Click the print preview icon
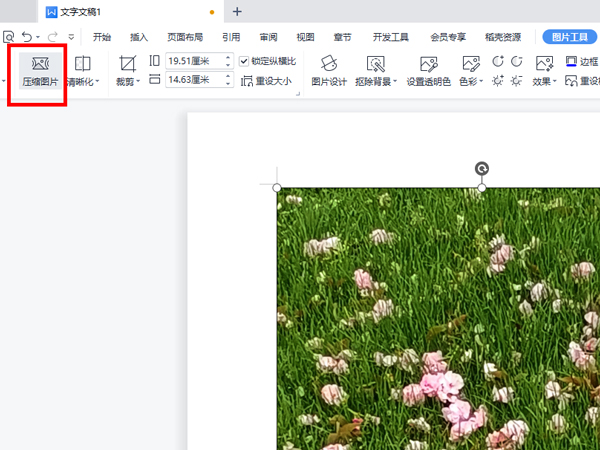Screen dimensions: 600x450 click(x=8, y=37)
